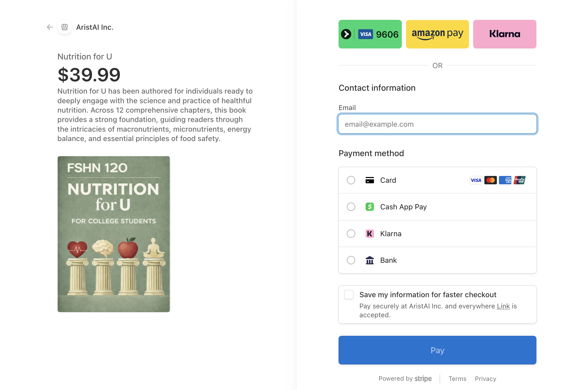The height and width of the screenshot is (390, 588).
Task: Click the pink Klarna K icon
Action: [x=370, y=234]
